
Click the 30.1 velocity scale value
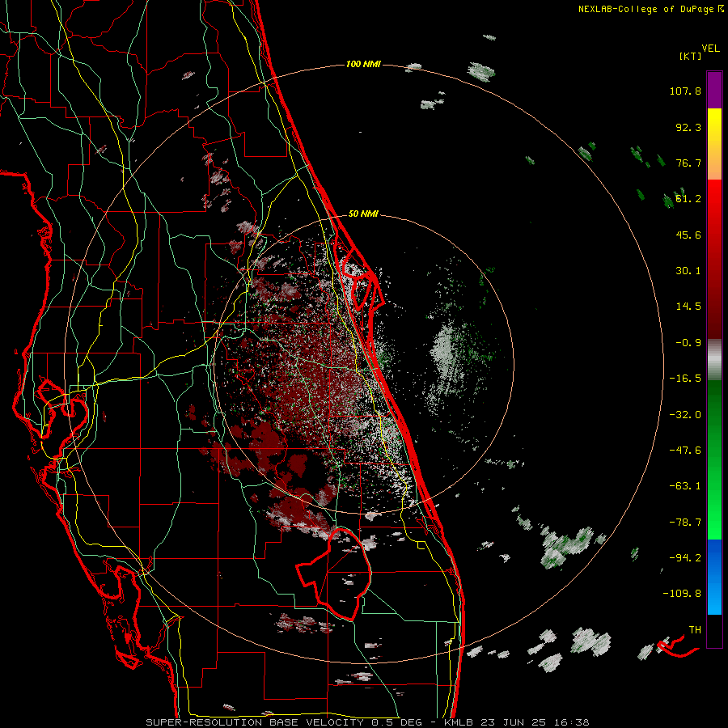[x=688, y=271]
